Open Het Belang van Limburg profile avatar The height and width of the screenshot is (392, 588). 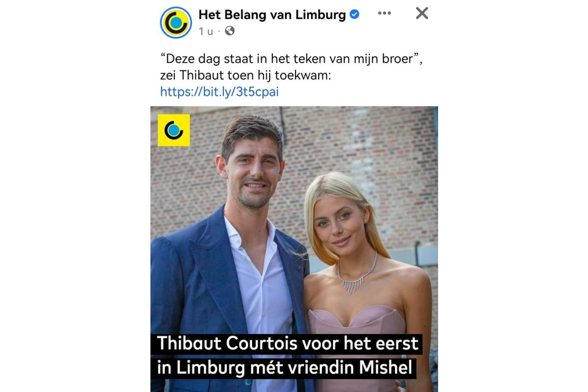tap(176, 23)
